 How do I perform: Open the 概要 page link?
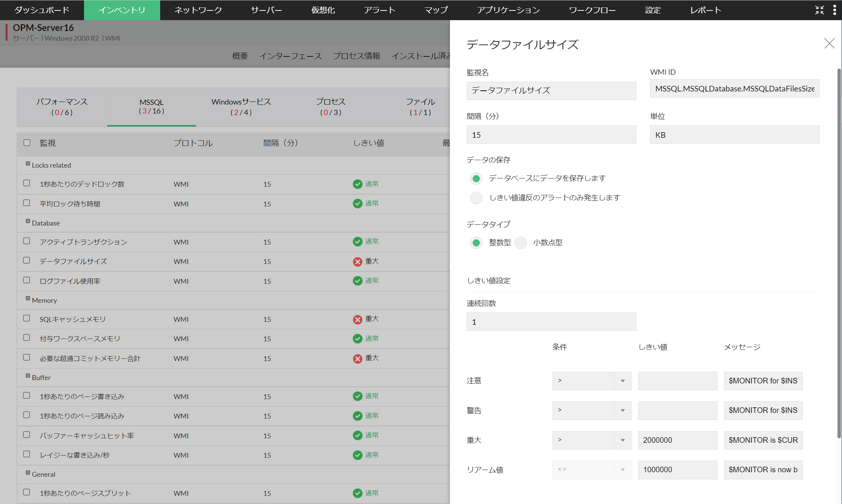tap(239, 56)
